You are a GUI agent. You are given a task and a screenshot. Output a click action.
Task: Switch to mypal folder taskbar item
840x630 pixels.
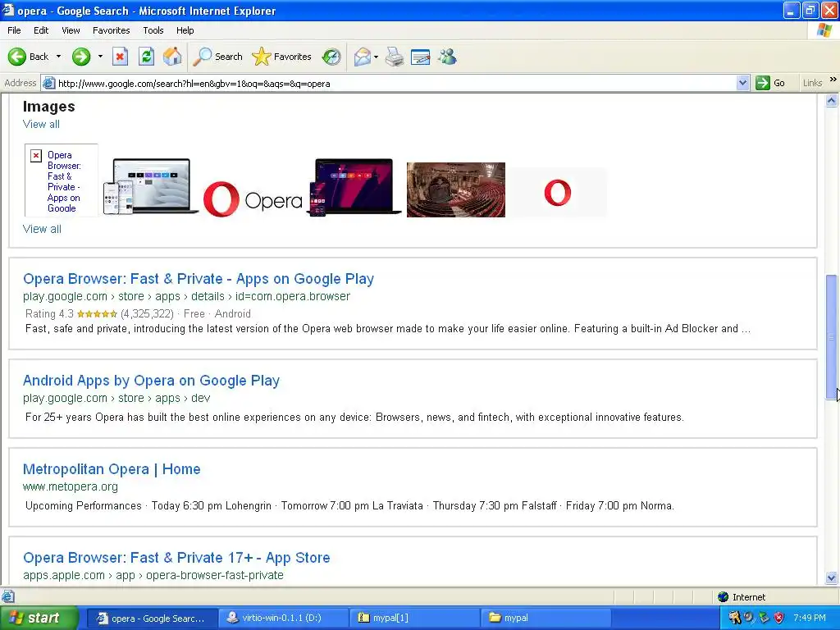point(546,618)
